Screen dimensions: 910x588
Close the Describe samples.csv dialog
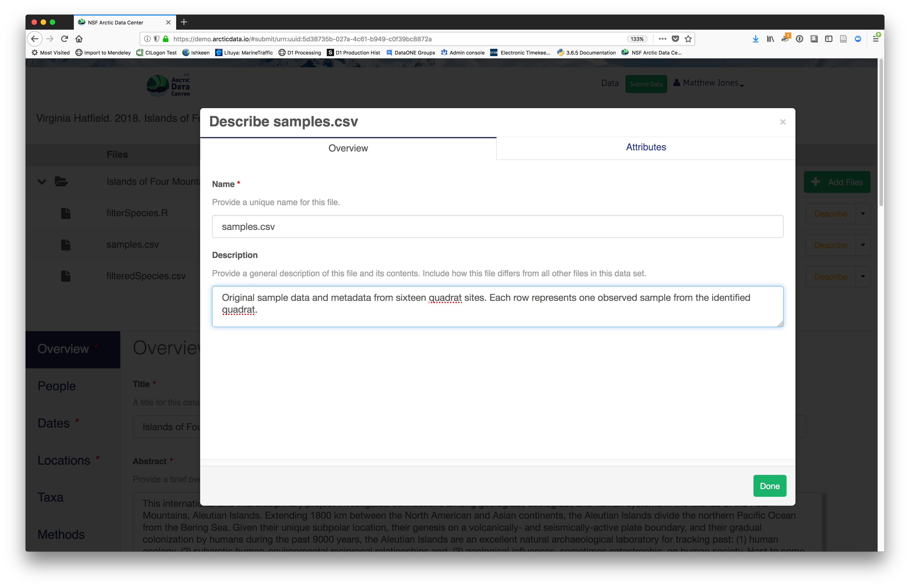click(x=782, y=122)
